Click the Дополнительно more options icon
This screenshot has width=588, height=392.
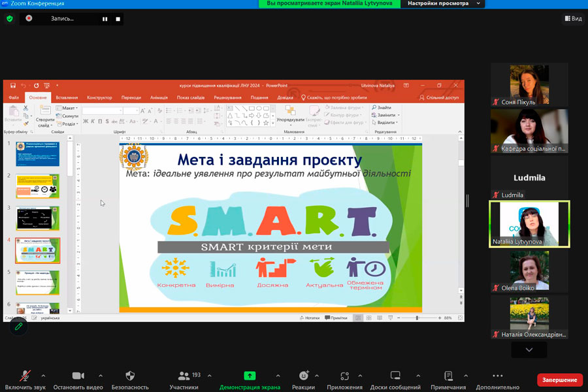pyautogui.click(x=497, y=376)
